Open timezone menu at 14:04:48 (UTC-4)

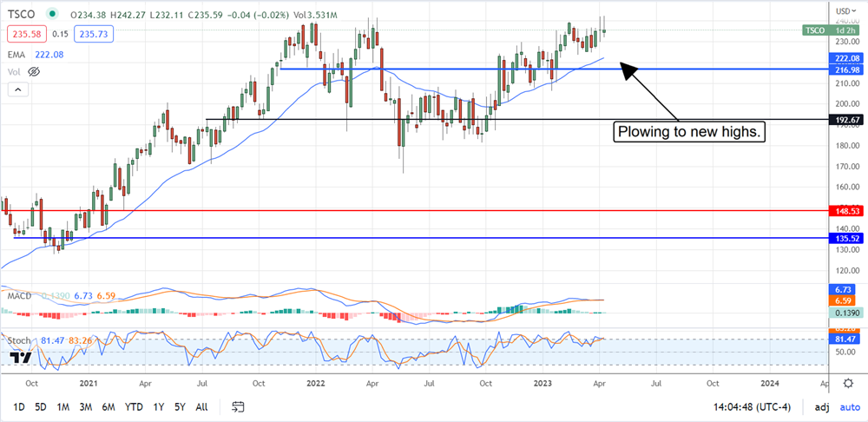point(752,407)
